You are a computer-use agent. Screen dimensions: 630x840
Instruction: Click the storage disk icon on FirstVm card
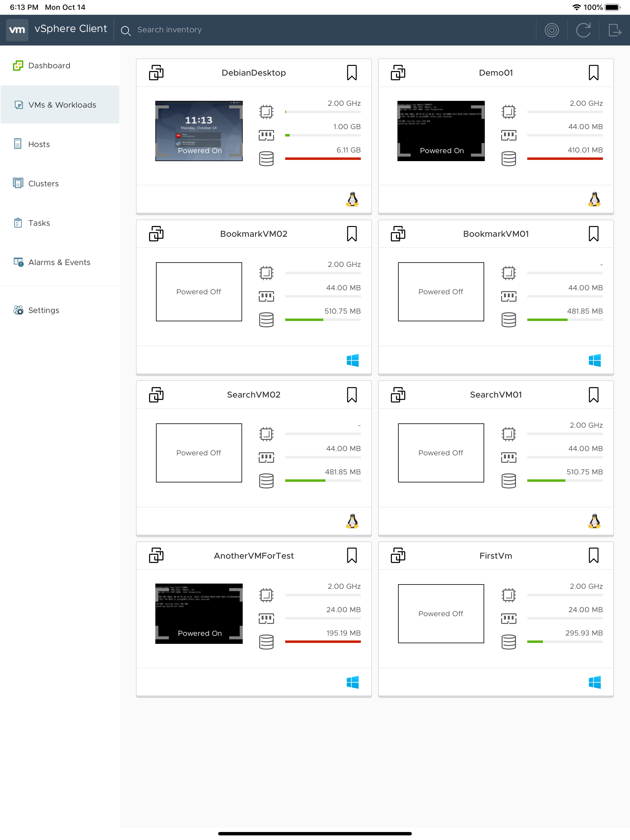coord(508,642)
